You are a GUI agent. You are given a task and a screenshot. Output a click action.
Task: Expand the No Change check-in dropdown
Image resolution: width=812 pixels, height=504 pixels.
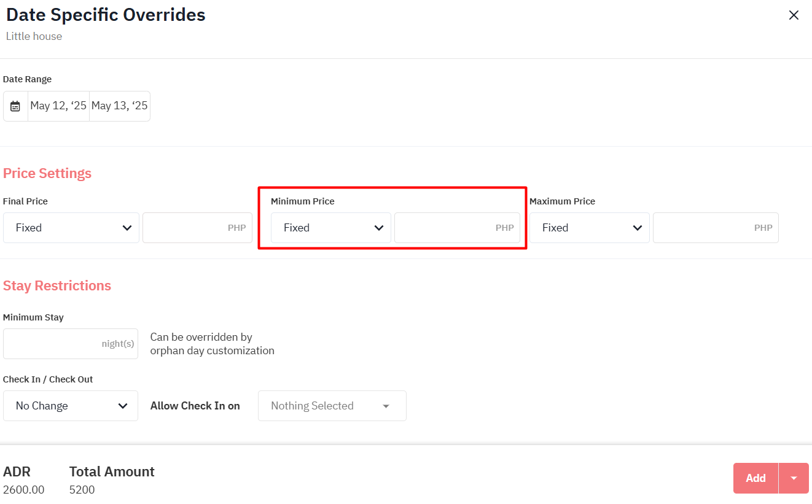tap(71, 406)
